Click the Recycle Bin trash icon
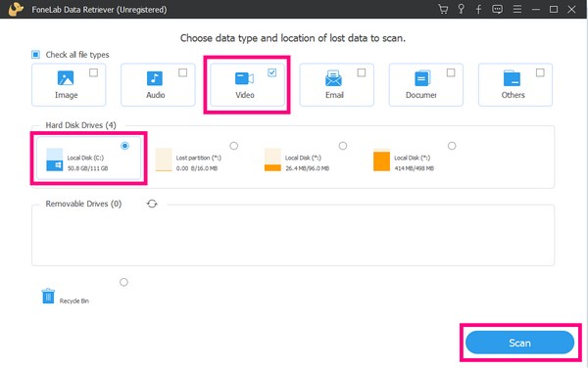588x368 pixels. (48, 296)
